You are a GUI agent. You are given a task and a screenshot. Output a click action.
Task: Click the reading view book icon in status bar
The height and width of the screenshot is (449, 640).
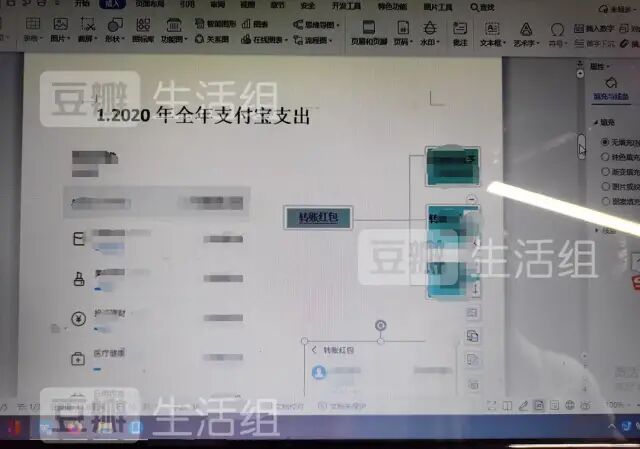[x=507, y=405]
